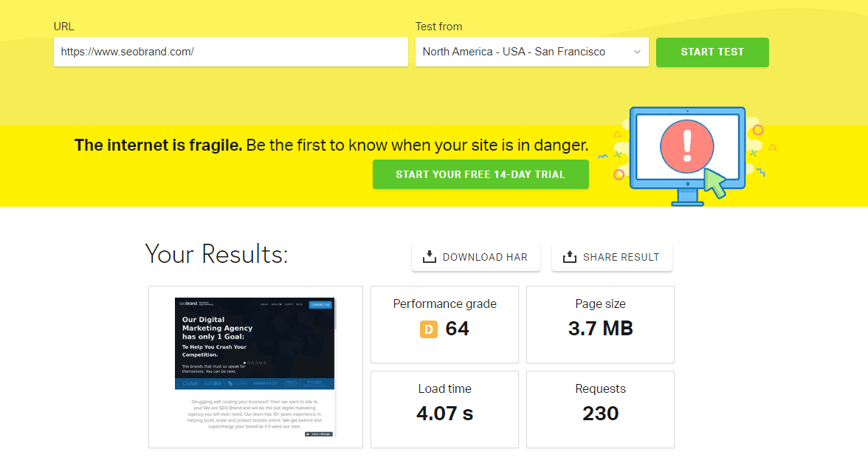Click the DOWNLOAD HAR button
This screenshot has height=466, width=868.
tap(475, 257)
